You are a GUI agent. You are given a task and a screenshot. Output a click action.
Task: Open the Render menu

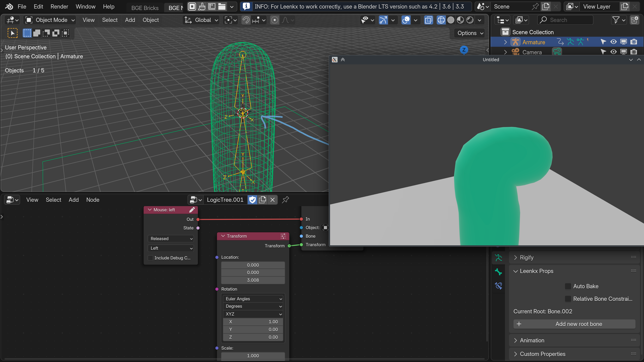coord(59,7)
